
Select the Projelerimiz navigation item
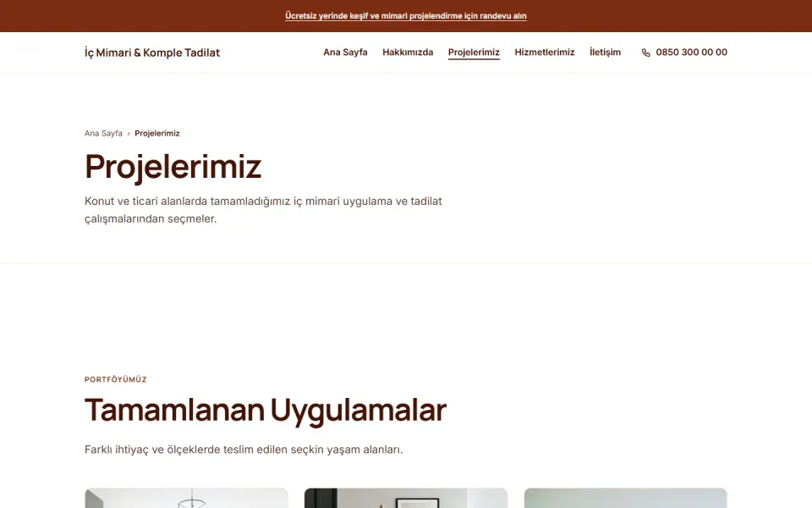click(x=474, y=52)
